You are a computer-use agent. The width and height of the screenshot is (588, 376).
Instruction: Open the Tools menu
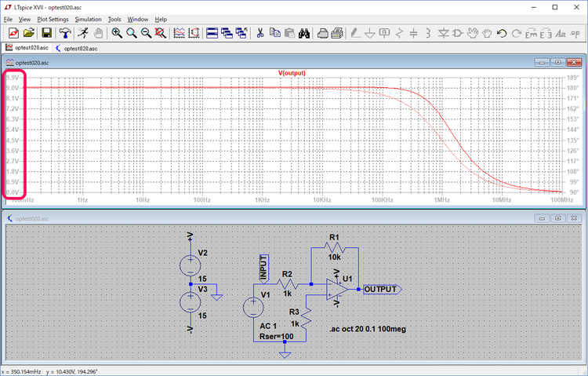tap(114, 19)
